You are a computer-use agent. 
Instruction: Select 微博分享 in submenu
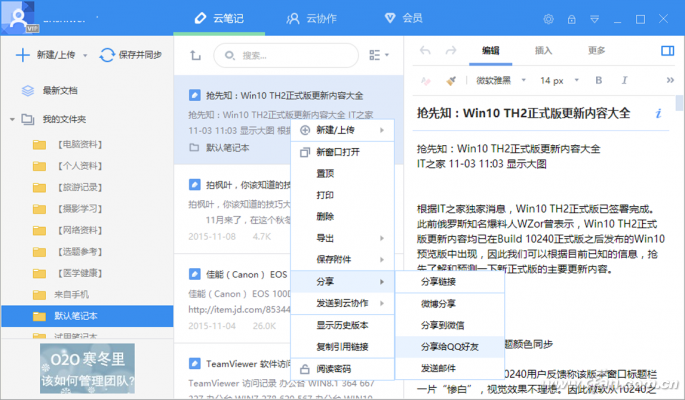(x=450, y=304)
